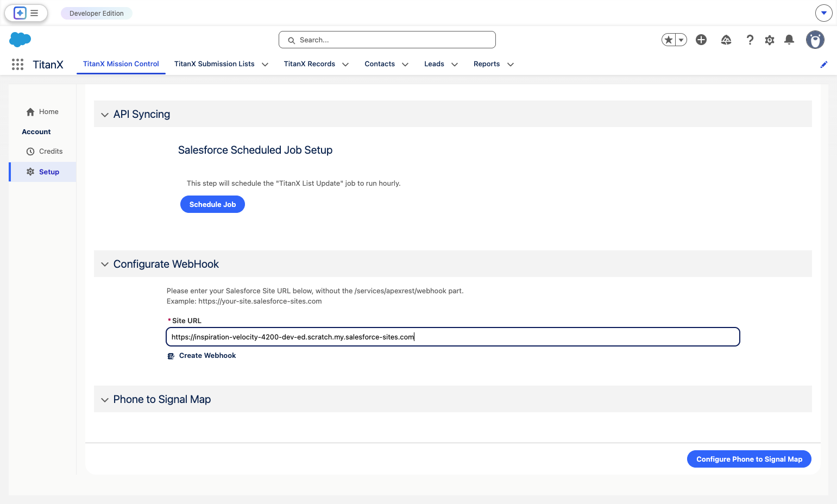Click the global Search box
The height and width of the screenshot is (504, 837).
click(387, 40)
